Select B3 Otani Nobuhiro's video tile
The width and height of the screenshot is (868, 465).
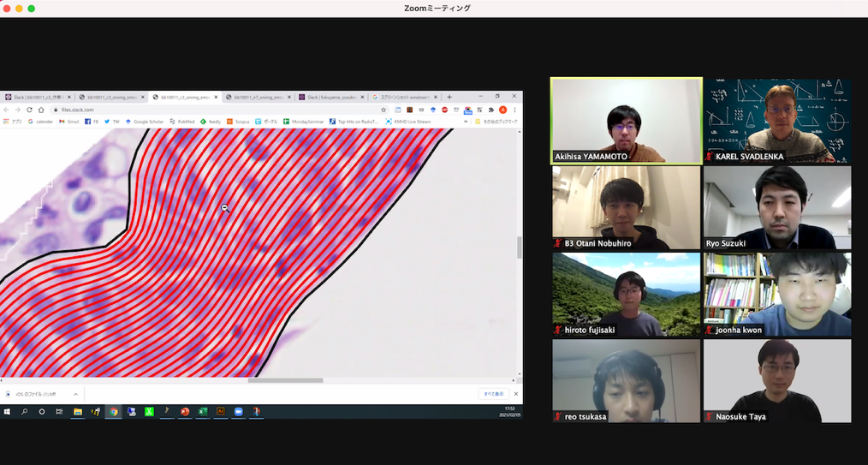coord(627,207)
